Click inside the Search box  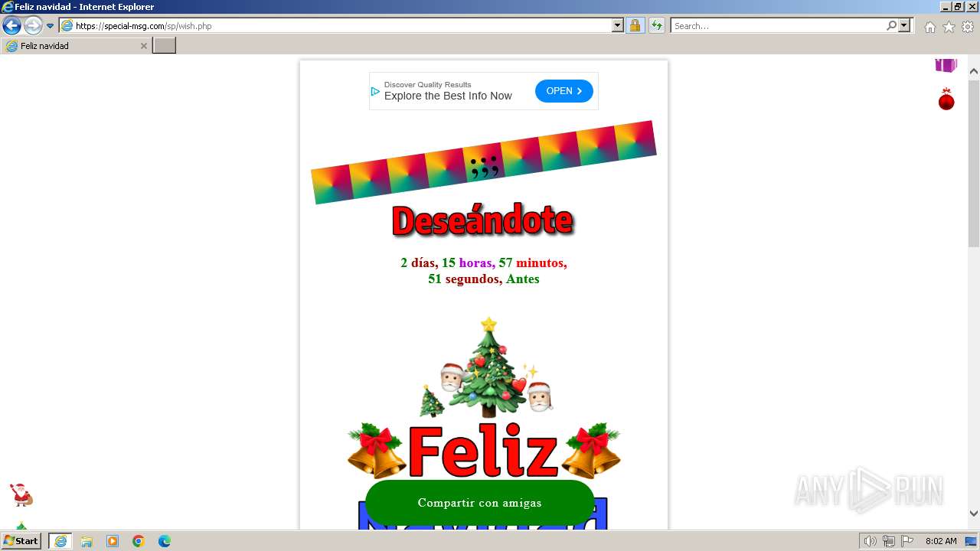pyautogui.click(x=777, y=26)
